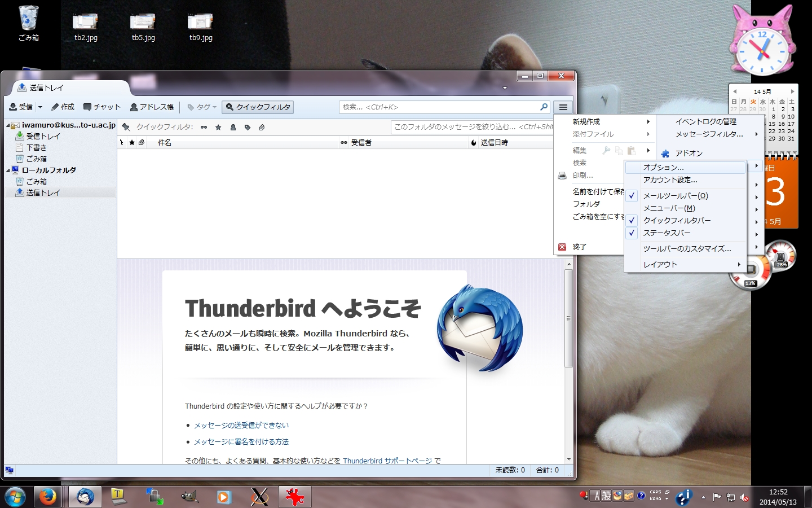Toggle the tags quick filter icon

(248, 127)
